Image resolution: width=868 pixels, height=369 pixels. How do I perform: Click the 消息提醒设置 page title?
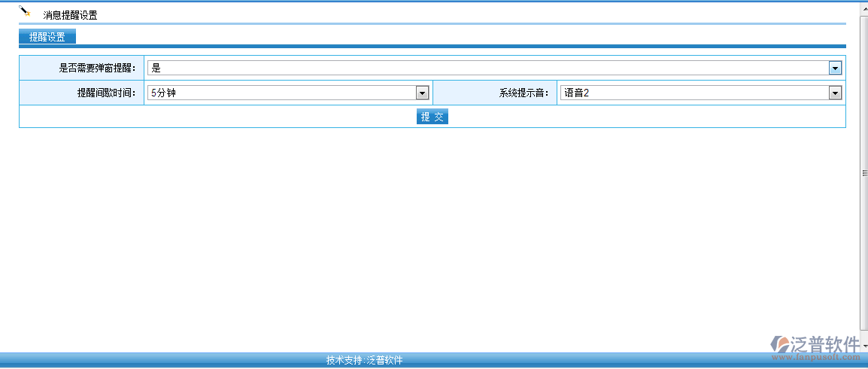pyautogui.click(x=70, y=16)
